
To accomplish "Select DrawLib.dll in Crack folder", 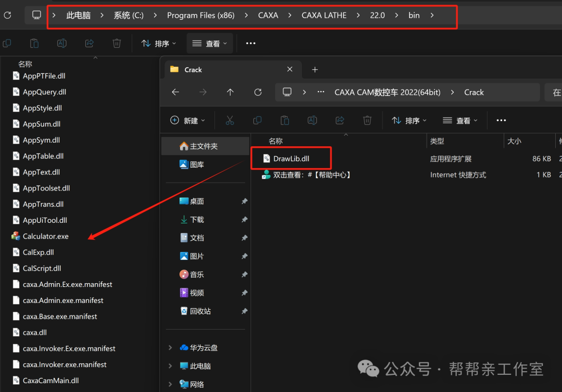I will 291,159.
